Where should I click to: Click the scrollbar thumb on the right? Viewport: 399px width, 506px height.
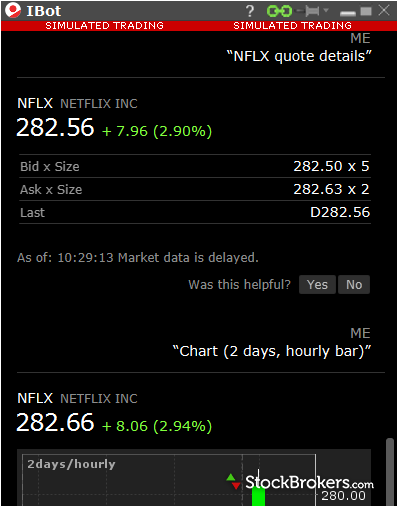(389, 472)
